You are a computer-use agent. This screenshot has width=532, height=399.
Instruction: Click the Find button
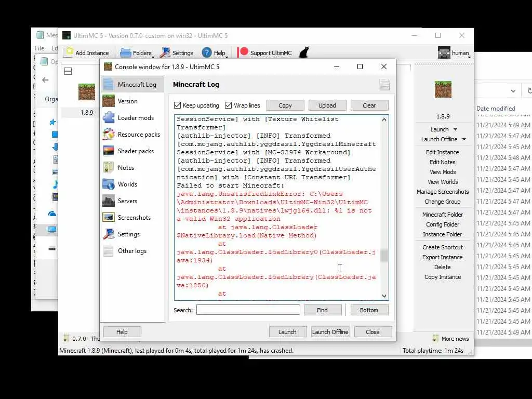[322, 310]
